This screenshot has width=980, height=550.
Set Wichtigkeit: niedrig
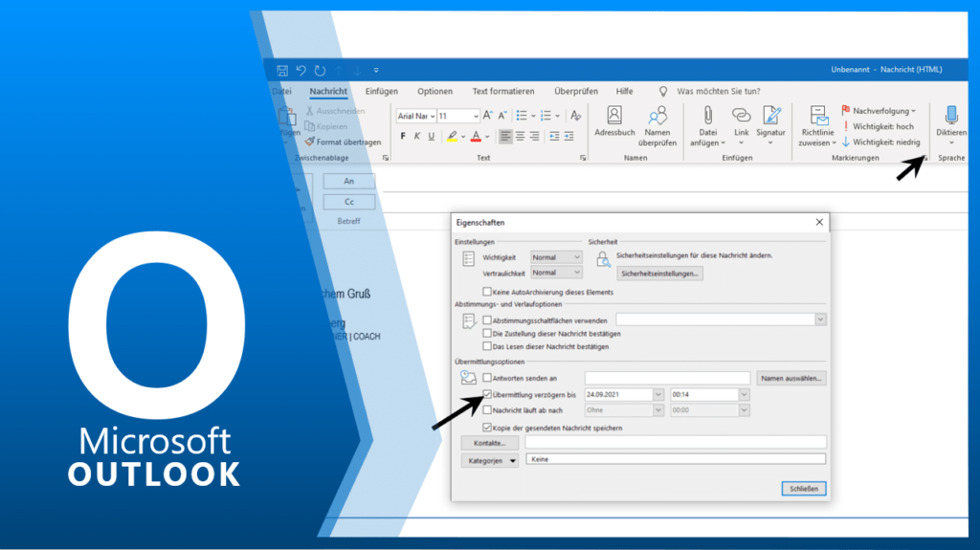click(x=880, y=142)
